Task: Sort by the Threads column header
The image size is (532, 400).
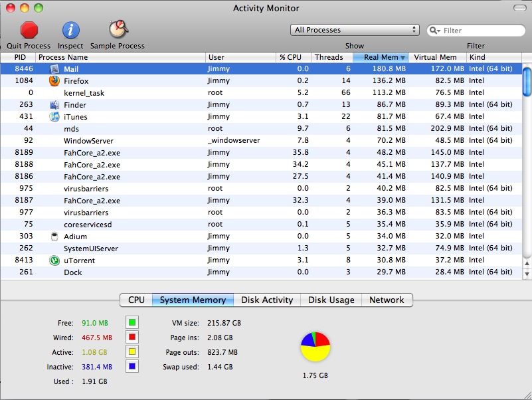Action: (x=332, y=57)
